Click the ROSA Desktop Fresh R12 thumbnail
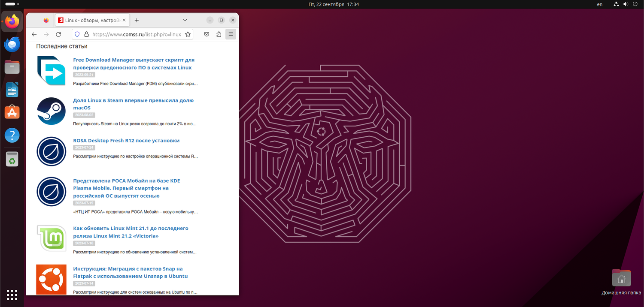Viewport: 644px width, 307px height. coord(51,151)
